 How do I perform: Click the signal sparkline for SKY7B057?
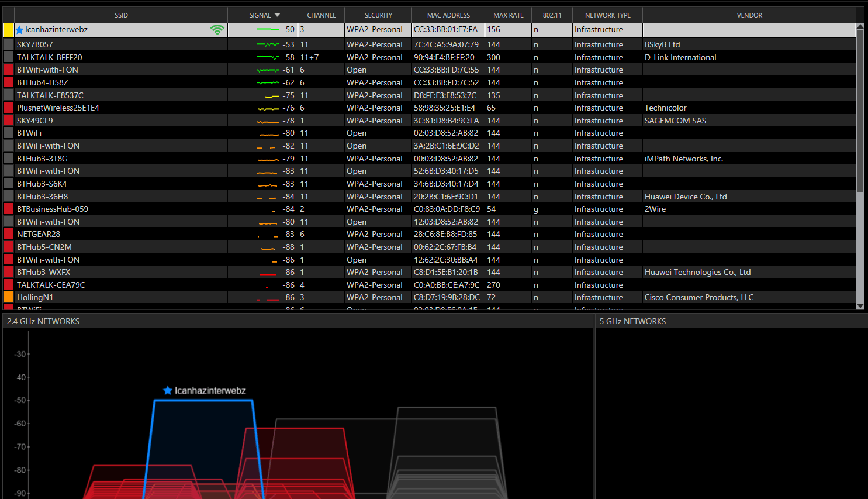[268, 44]
